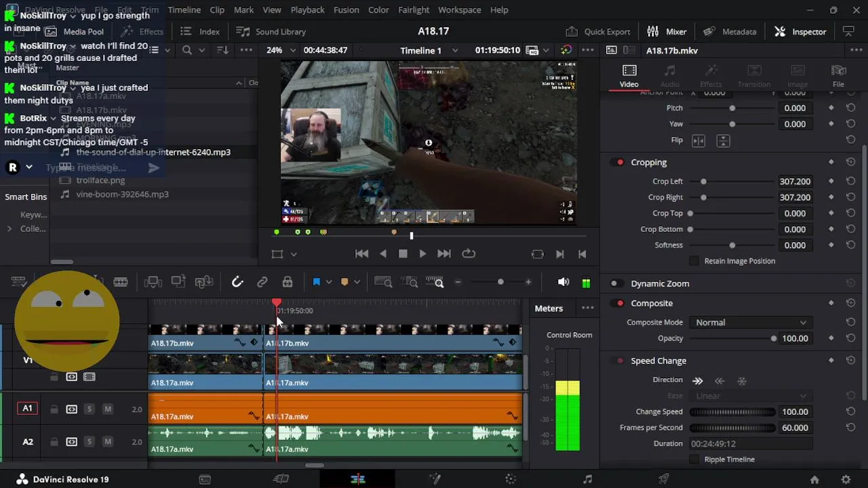Toggle snapping magnet icon
868x488 pixels.
point(237,282)
